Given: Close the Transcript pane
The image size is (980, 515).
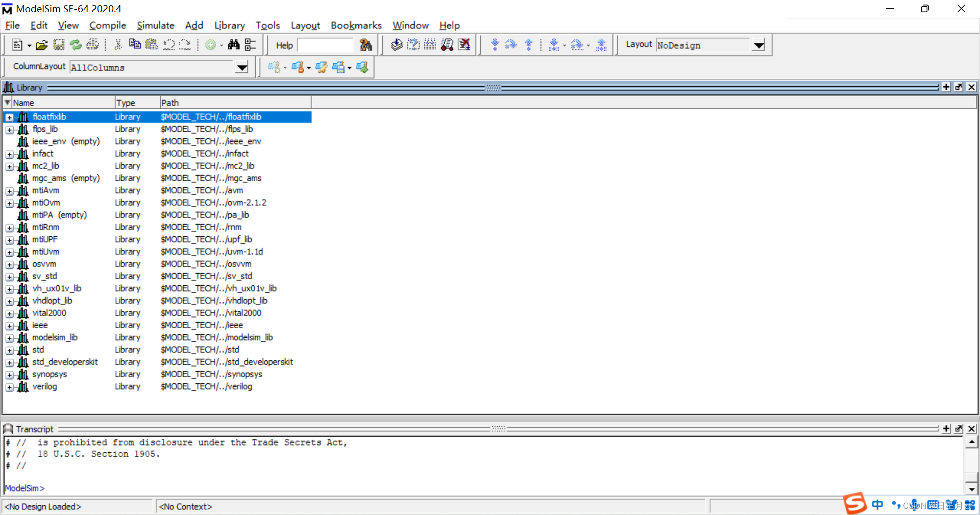Looking at the screenshot, I should pyautogui.click(x=971, y=429).
